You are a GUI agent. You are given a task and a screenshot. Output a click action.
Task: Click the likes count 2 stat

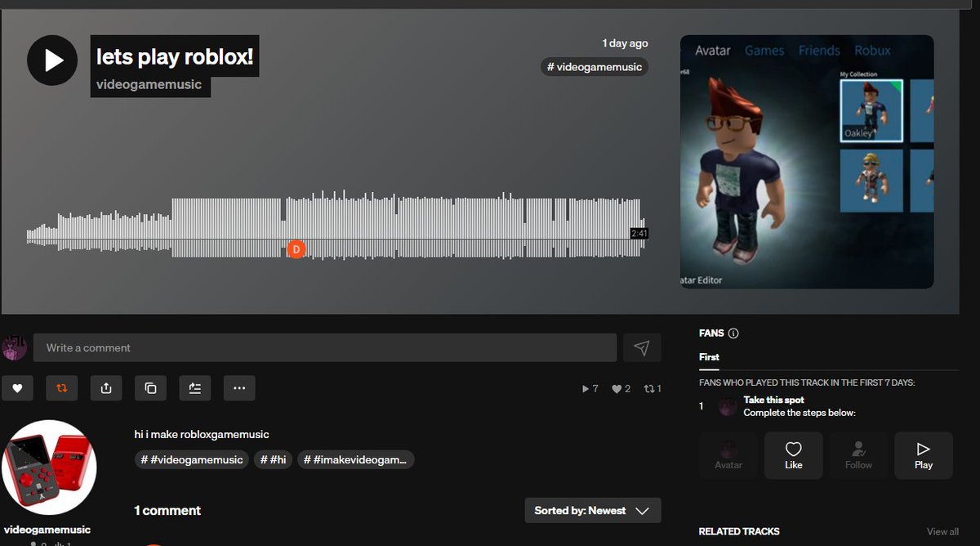click(621, 389)
